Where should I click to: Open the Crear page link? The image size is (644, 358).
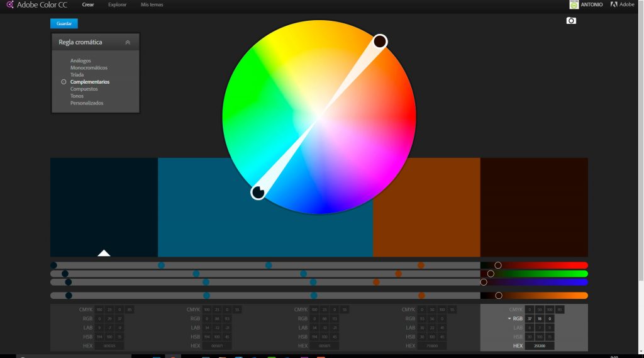88,4
